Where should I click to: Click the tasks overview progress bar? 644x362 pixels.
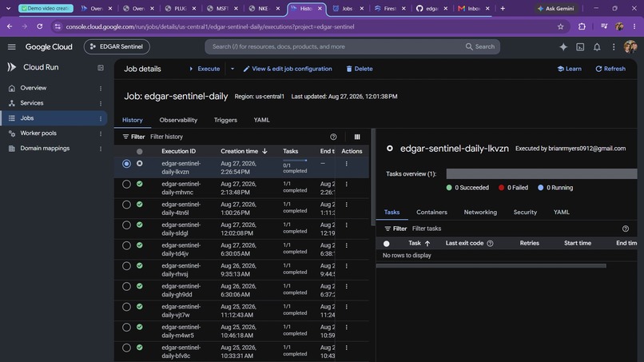click(x=541, y=174)
